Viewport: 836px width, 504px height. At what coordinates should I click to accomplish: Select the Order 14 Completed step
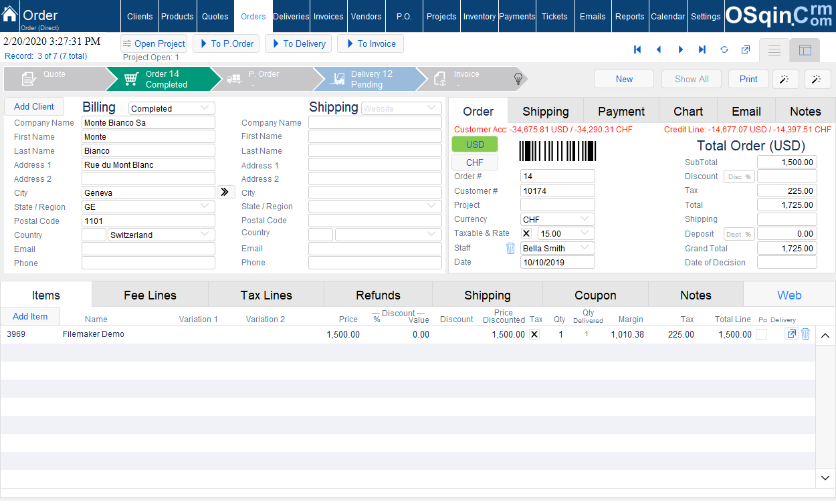164,79
